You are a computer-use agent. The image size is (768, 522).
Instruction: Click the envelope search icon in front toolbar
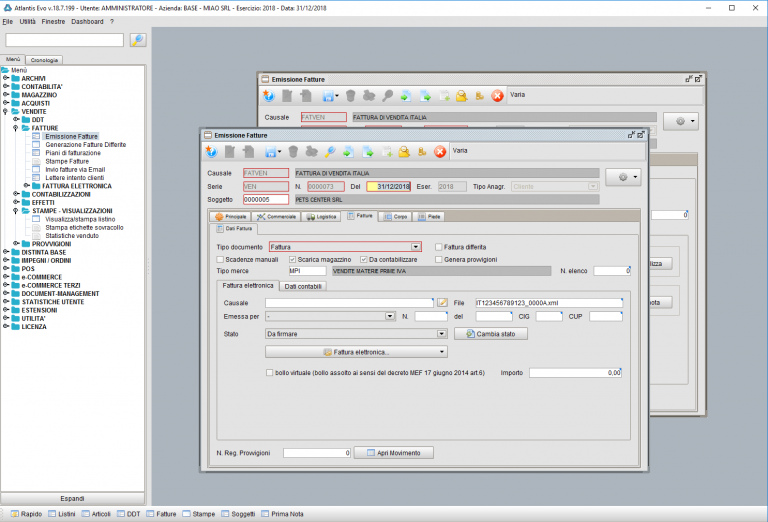[404, 152]
